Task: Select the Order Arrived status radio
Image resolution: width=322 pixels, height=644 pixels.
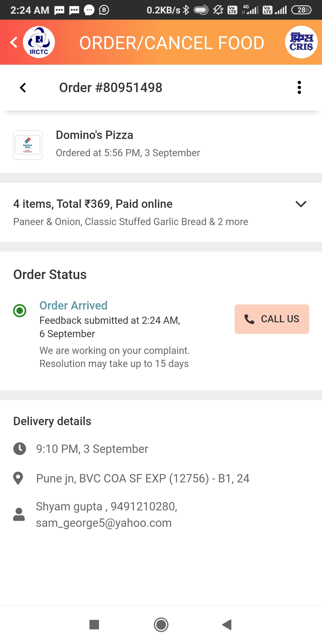Action: [20, 311]
